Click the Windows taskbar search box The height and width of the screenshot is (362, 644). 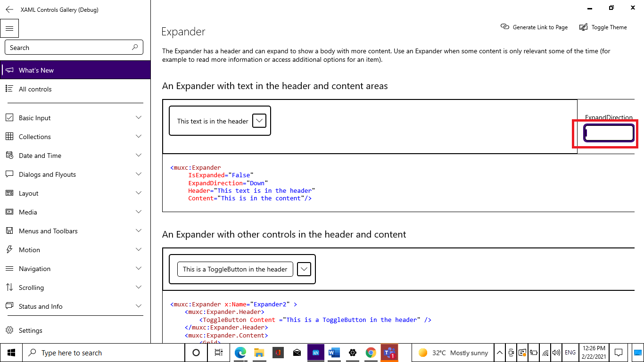[x=103, y=353]
